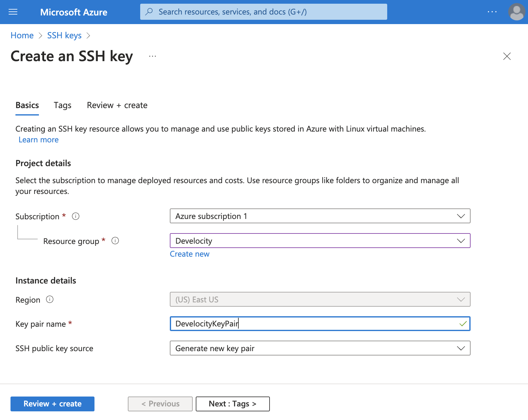Click the ellipsis next to page title
The height and width of the screenshot is (420, 528).
point(152,56)
